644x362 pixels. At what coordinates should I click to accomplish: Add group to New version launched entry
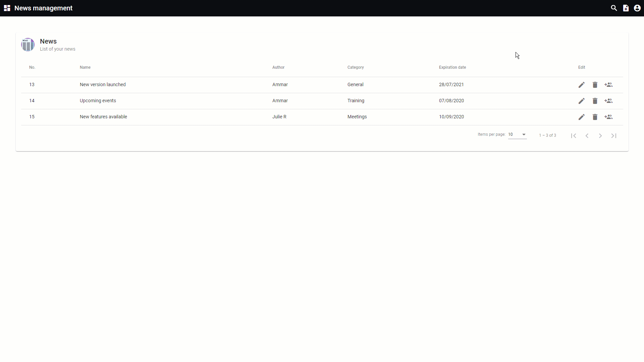click(x=608, y=85)
